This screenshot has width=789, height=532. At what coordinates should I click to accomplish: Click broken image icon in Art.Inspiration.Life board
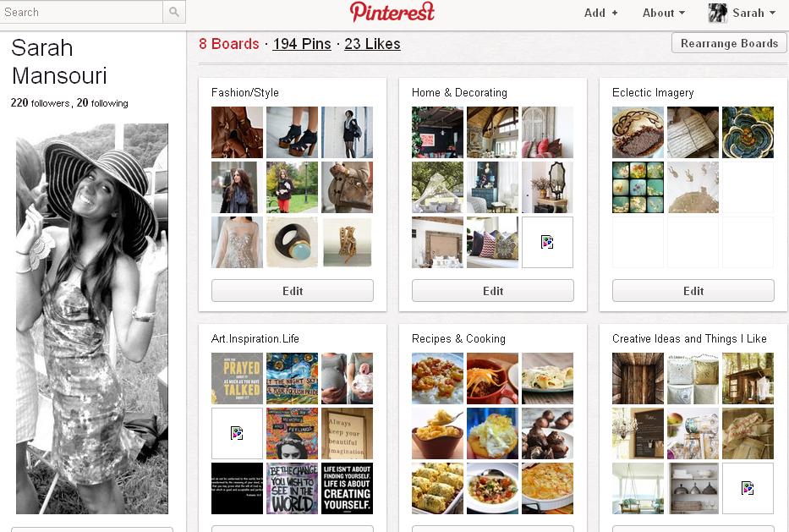(237, 433)
